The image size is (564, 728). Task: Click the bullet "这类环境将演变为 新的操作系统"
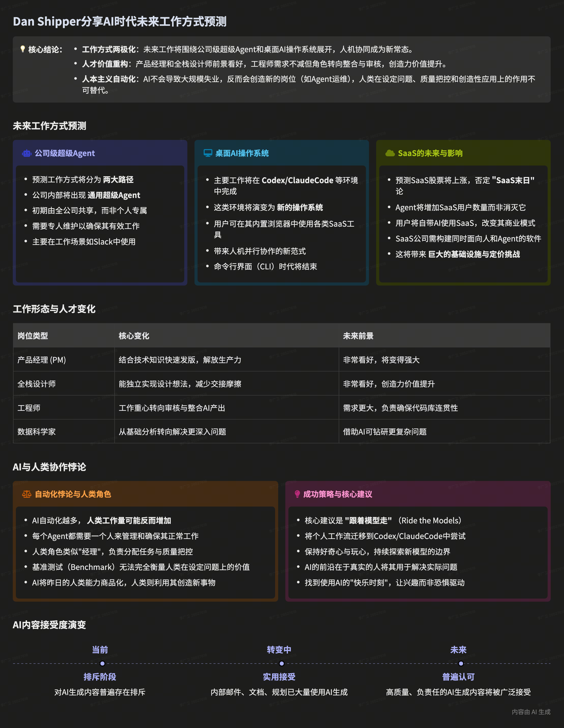[x=268, y=208]
